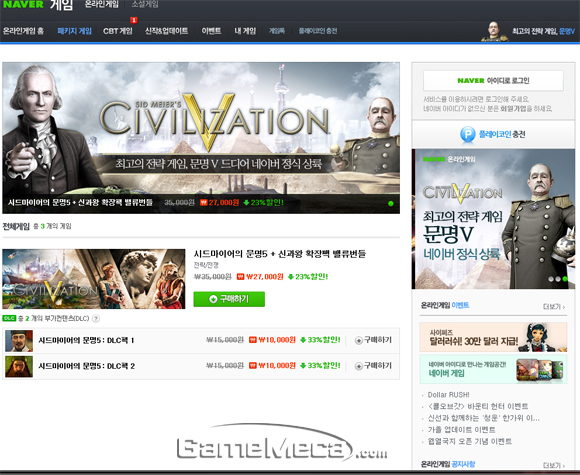Click the 회원가입 sign-up link

pyautogui.click(x=514, y=109)
